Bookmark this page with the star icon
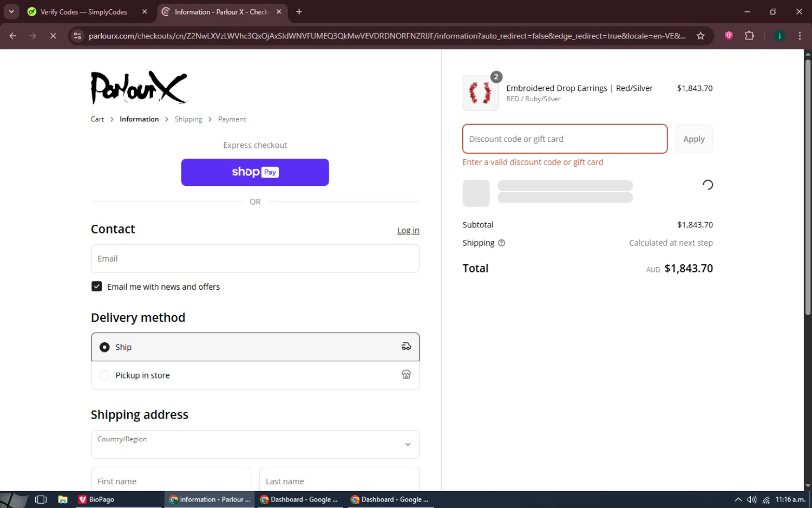The image size is (812, 508). pos(700,36)
